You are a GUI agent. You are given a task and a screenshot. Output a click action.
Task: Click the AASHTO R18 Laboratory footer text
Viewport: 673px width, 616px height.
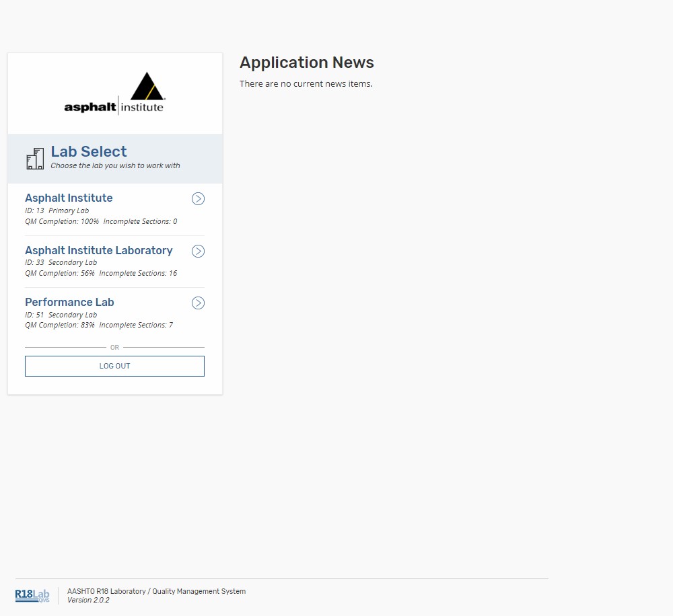pos(156,591)
